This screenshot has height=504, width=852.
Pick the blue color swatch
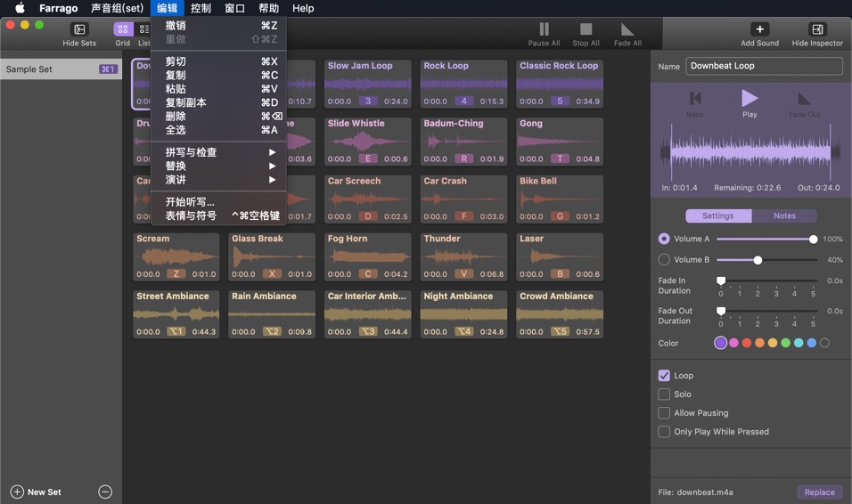tap(812, 343)
